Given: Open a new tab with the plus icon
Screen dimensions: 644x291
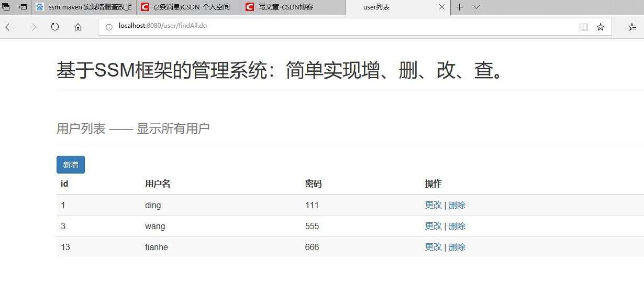Looking at the screenshot, I should 459,7.
